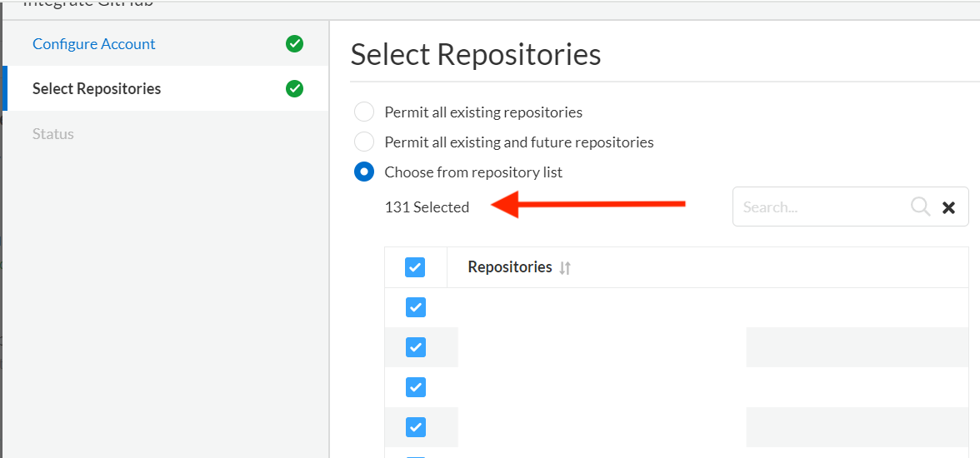
Task: Uncheck the fourth repository row checkbox
Action: [x=415, y=427]
